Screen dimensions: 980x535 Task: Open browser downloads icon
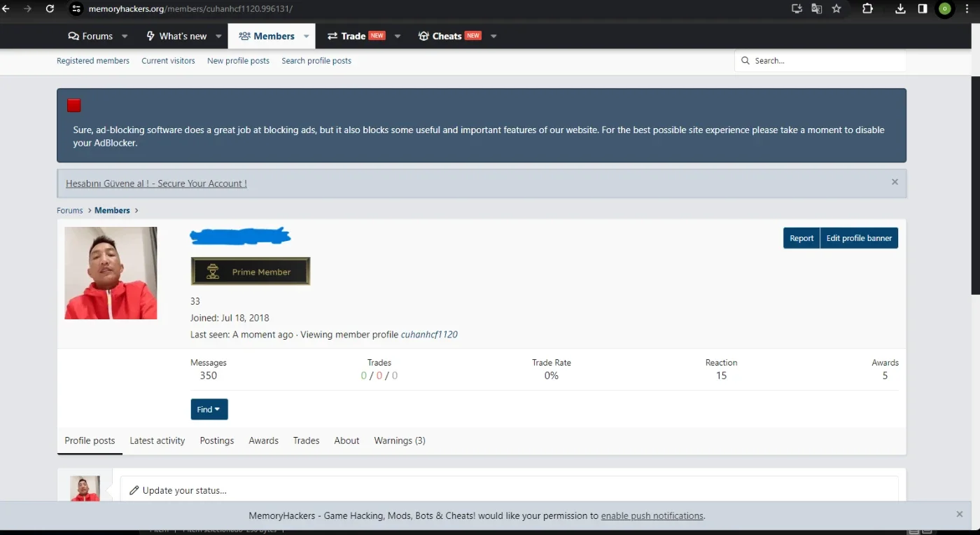click(901, 8)
